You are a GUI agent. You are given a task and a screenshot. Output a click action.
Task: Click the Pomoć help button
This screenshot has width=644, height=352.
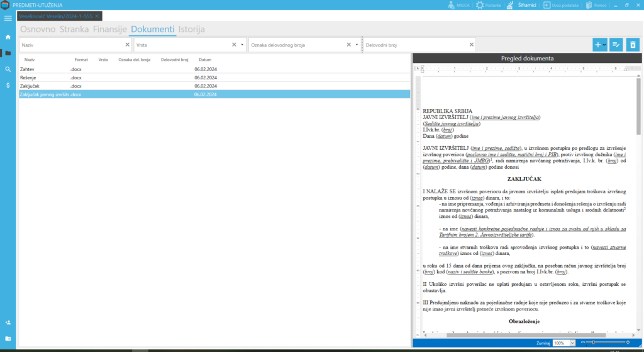(x=596, y=5)
